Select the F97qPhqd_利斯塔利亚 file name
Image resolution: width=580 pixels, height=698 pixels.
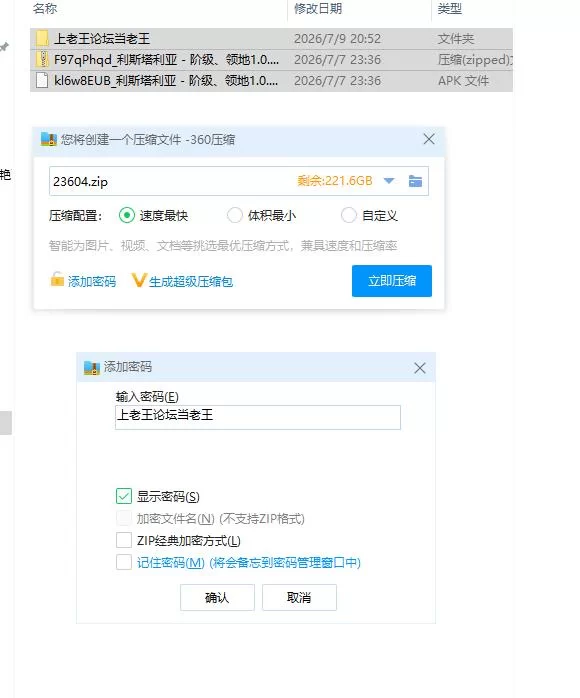point(166,60)
